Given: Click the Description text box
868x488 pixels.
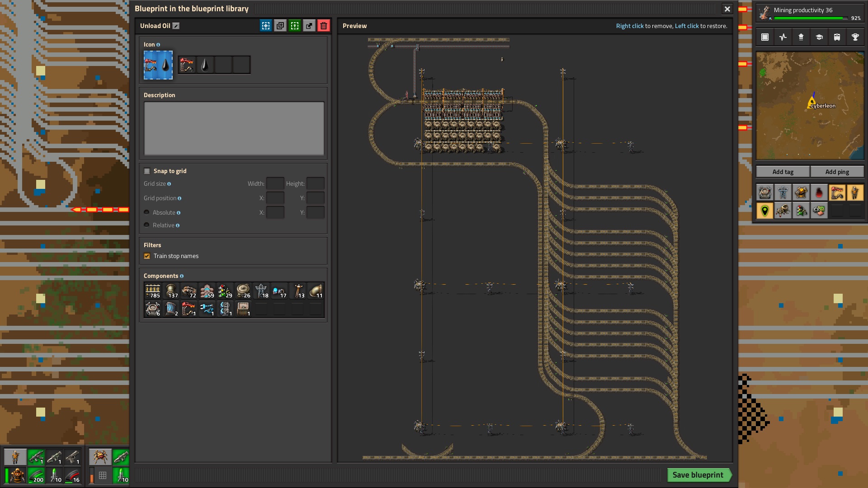Looking at the screenshot, I should [x=234, y=128].
